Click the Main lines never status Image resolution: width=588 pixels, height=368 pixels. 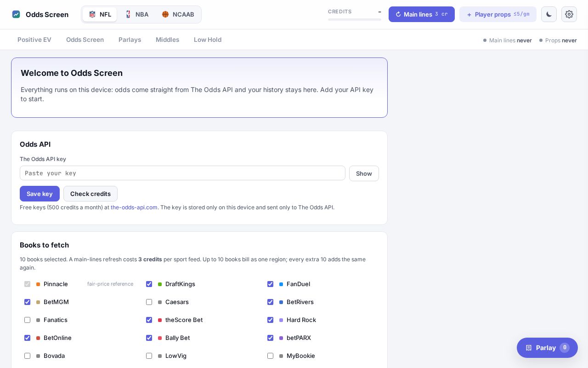pyautogui.click(x=508, y=40)
